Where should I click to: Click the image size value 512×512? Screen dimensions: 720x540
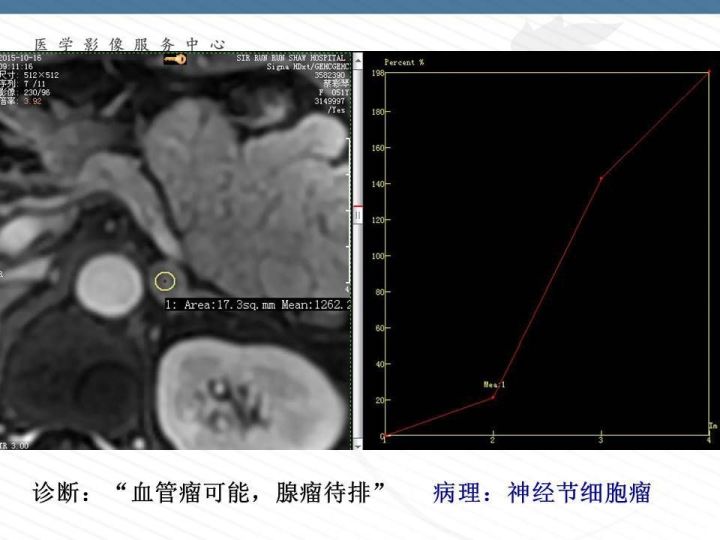(x=41, y=75)
